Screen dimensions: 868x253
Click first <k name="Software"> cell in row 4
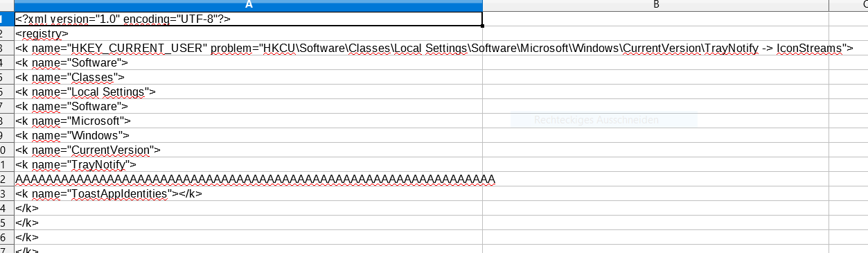click(249, 62)
